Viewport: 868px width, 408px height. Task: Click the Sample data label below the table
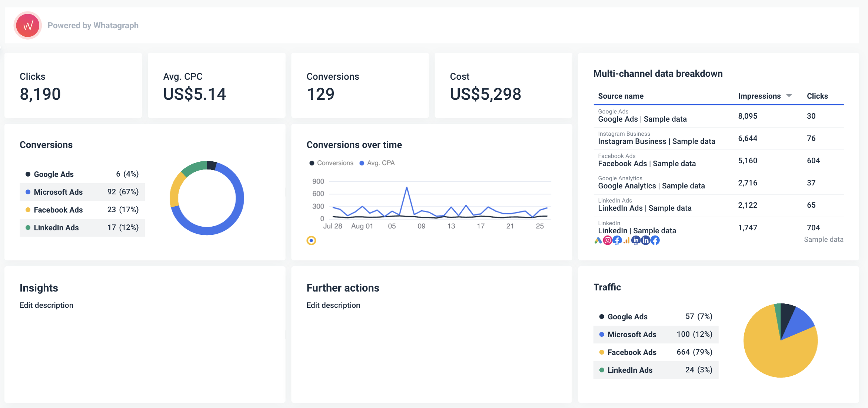tap(824, 240)
